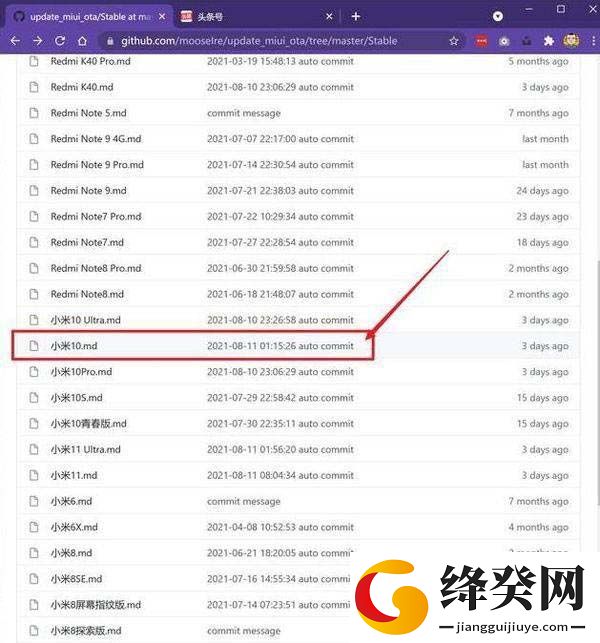Go forward with the browser forward arrow
This screenshot has height=643, width=600.
coord(37,41)
